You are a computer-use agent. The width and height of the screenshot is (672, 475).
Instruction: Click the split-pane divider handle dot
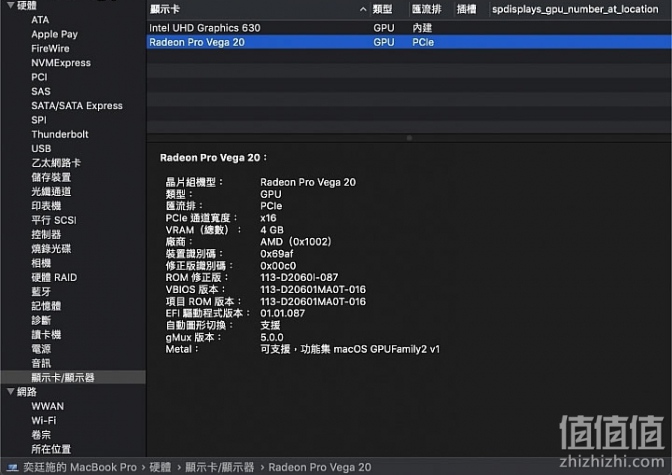pos(409,138)
